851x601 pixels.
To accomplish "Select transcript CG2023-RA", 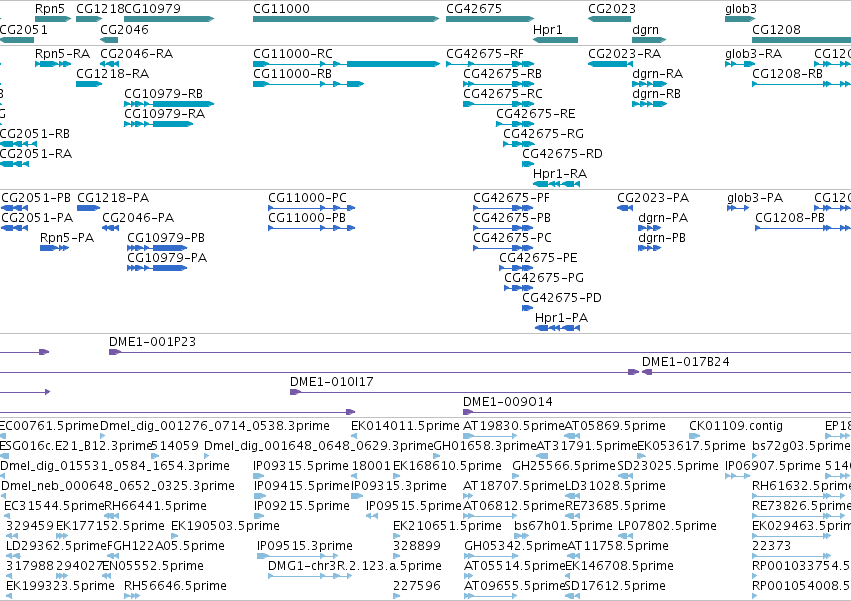I will [x=611, y=64].
